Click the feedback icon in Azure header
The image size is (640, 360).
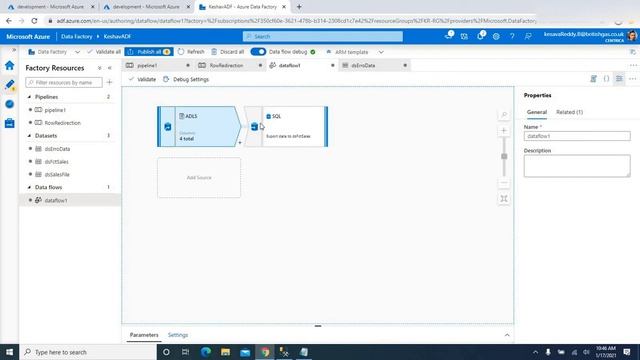(x=528, y=36)
